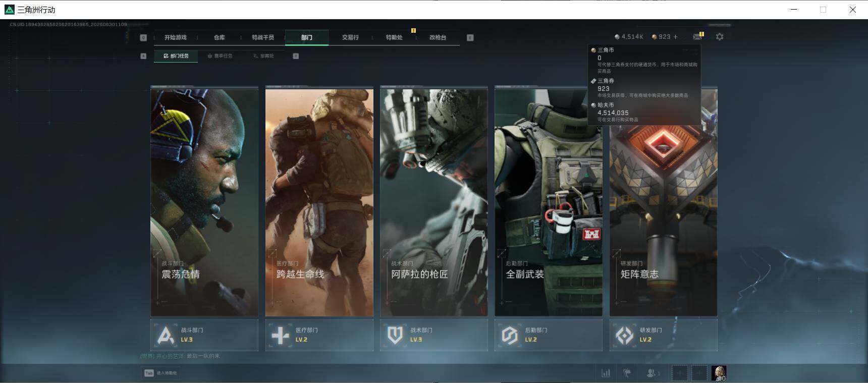This screenshot has width=868, height=383.
Task: Open the friends list icon
Action: pos(653,373)
